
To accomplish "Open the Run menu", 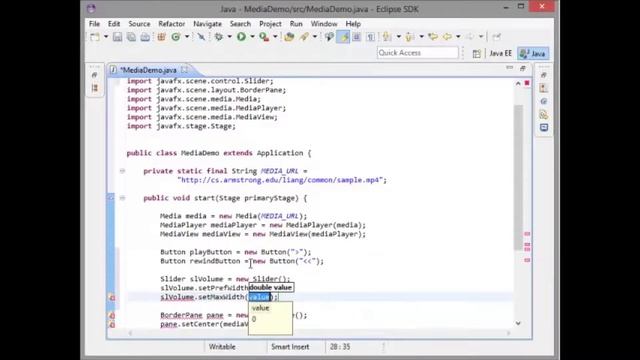I will click(296, 24).
